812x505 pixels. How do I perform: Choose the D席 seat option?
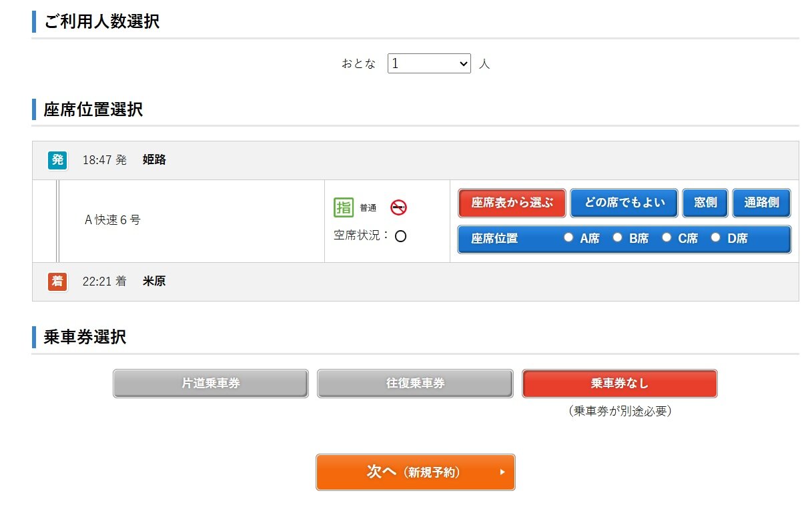pos(716,237)
